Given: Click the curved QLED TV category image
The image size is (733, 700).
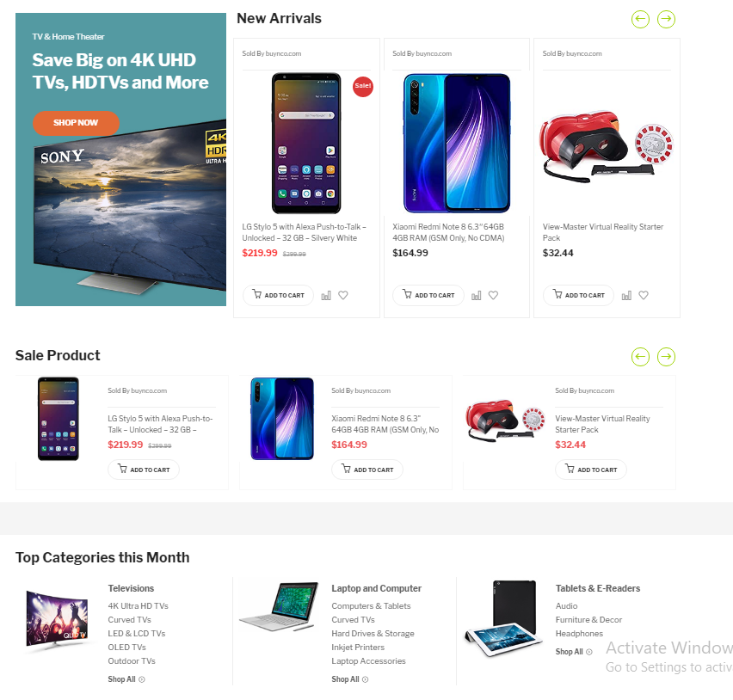Looking at the screenshot, I should (57, 619).
